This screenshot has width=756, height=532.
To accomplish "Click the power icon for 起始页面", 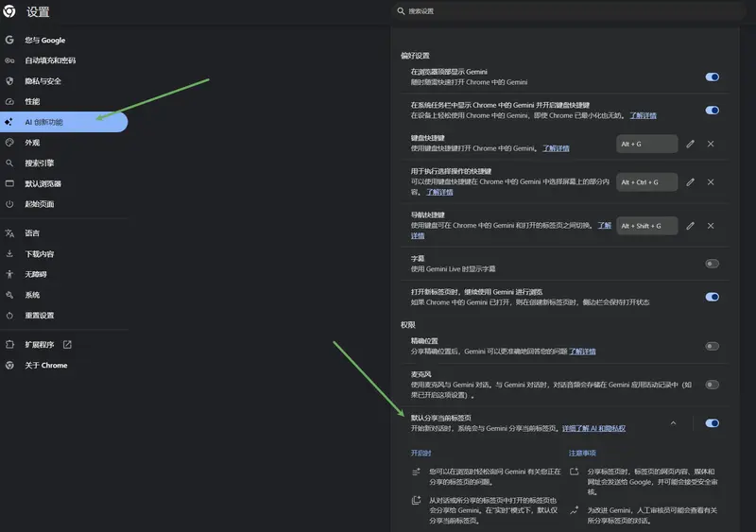I will [x=9, y=204].
